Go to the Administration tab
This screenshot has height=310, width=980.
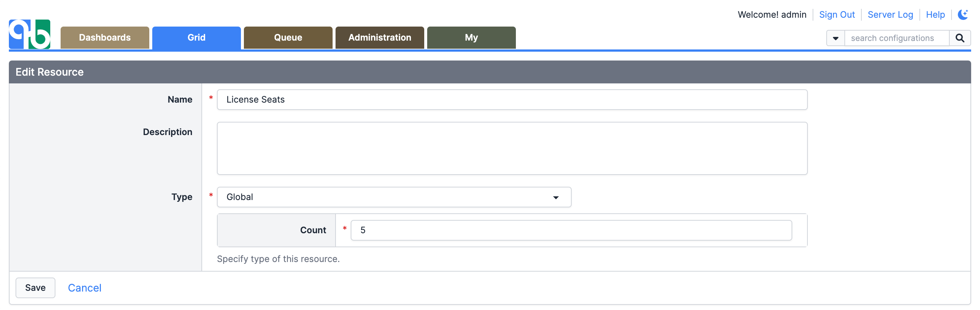[x=380, y=38]
